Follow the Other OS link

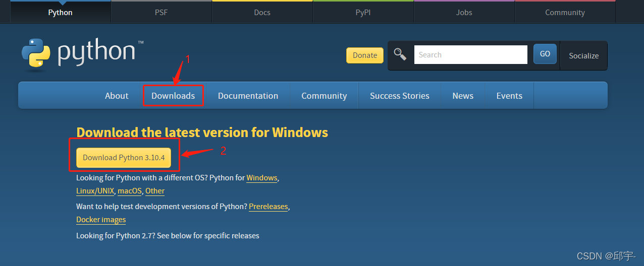155,191
